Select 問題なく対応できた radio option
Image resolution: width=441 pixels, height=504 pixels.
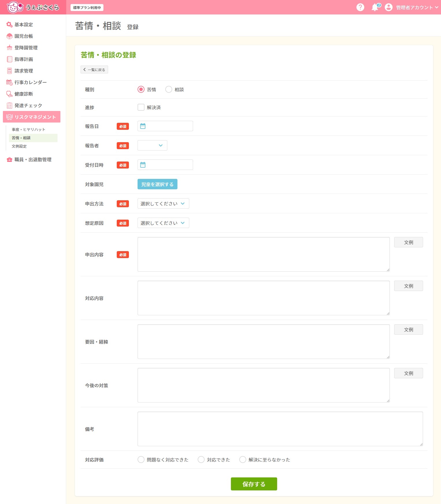(141, 459)
